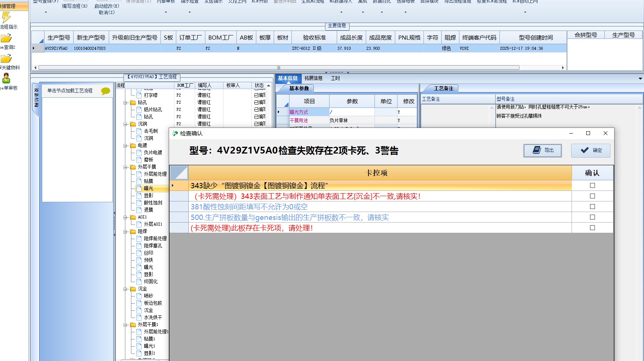Open the 流程指示 lightning icon in sidebar
Screen dimensions: 644x361
click(x=6, y=17)
